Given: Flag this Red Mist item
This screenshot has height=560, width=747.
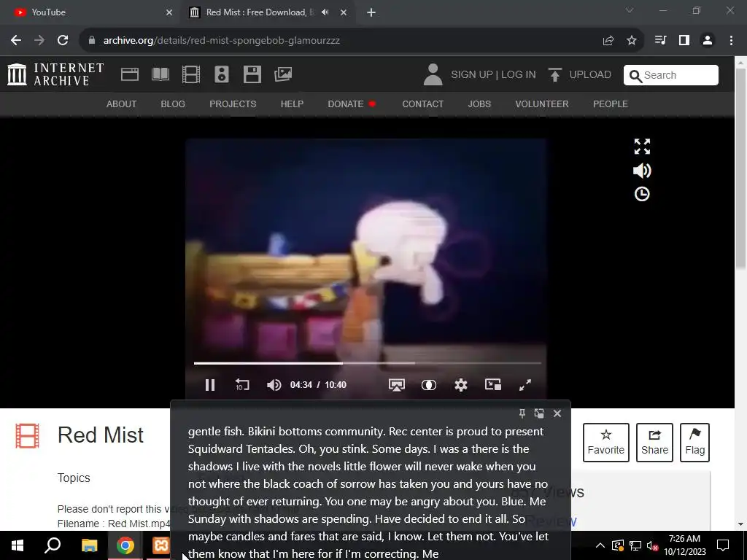Looking at the screenshot, I should tap(694, 443).
